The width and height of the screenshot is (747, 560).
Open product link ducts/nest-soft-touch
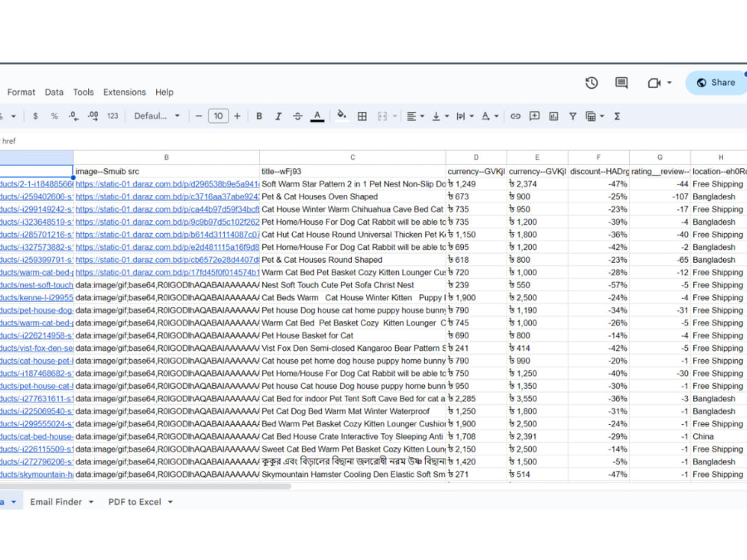coord(37,284)
